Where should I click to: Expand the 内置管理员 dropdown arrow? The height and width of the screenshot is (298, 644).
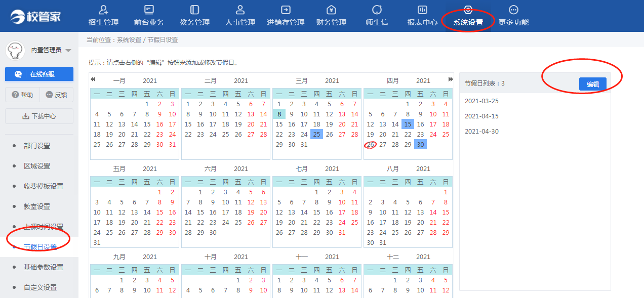click(68, 50)
